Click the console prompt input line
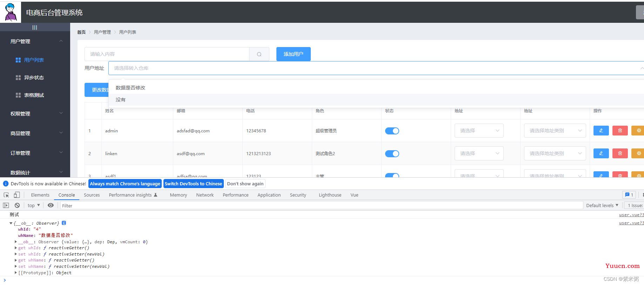This screenshot has height=285, width=644. point(322,280)
